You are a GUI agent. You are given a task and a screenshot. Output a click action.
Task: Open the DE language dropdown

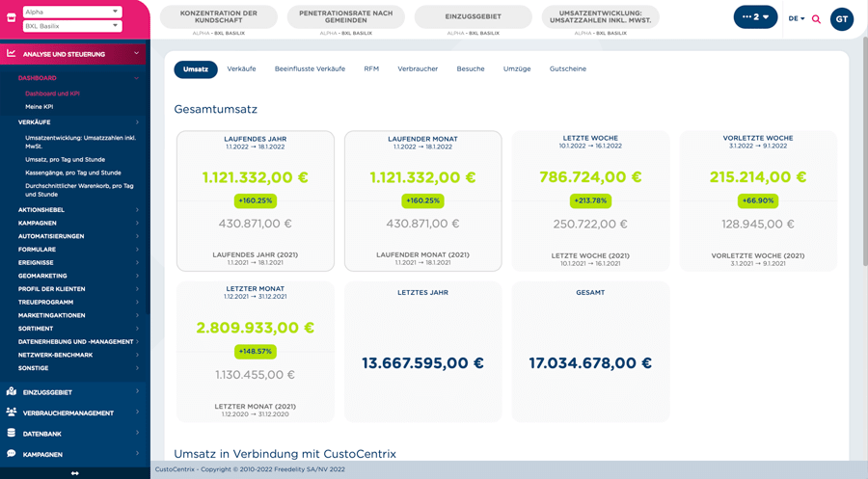click(797, 19)
